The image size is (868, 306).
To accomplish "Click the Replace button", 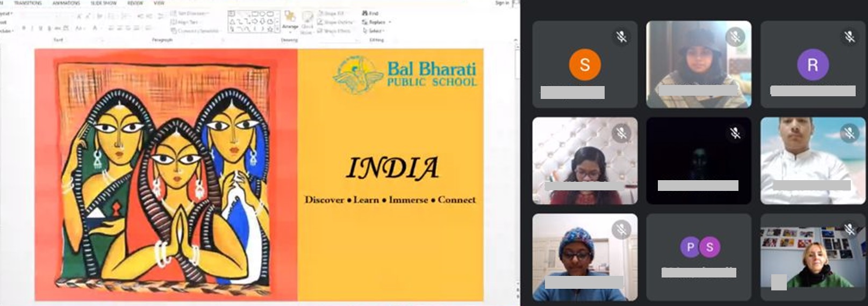I will point(374,22).
